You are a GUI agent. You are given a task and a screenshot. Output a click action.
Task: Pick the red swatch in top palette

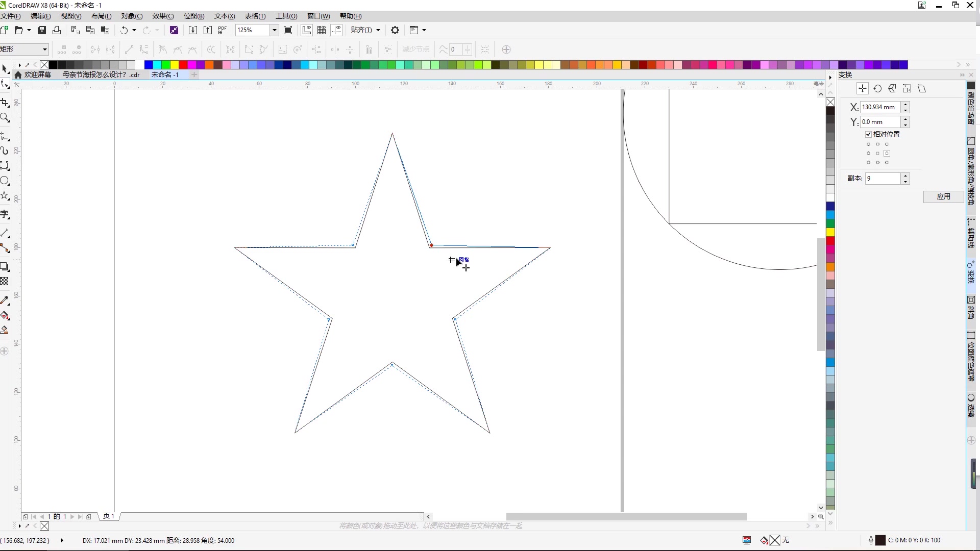(183, 65)
